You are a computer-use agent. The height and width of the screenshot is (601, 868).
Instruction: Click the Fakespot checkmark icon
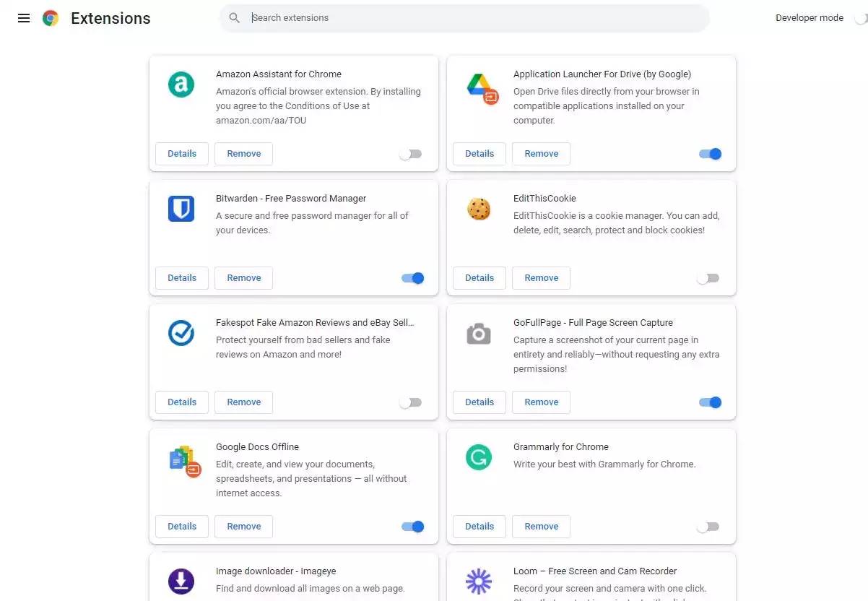181,333
